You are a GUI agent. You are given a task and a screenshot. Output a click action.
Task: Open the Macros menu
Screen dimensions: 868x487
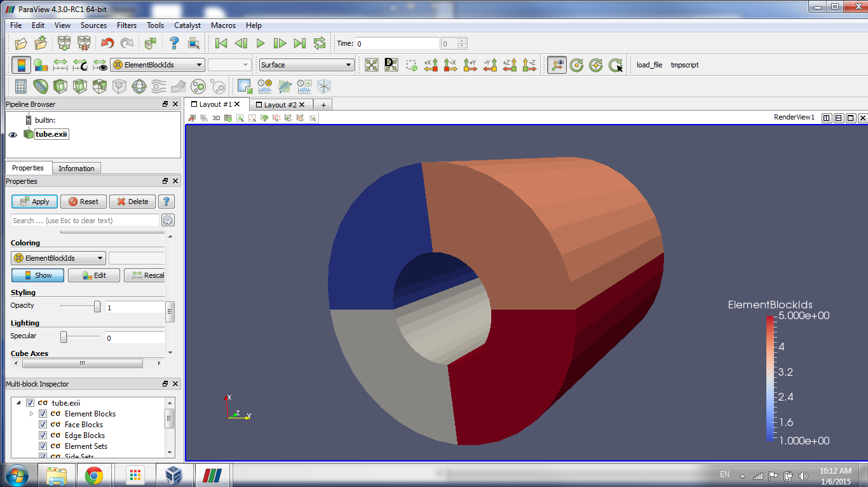click(223, 25)
